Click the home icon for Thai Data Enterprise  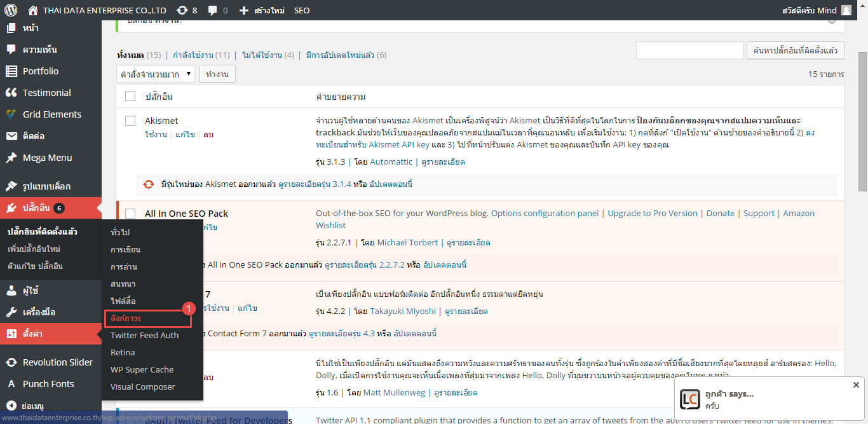coord(33,10)
